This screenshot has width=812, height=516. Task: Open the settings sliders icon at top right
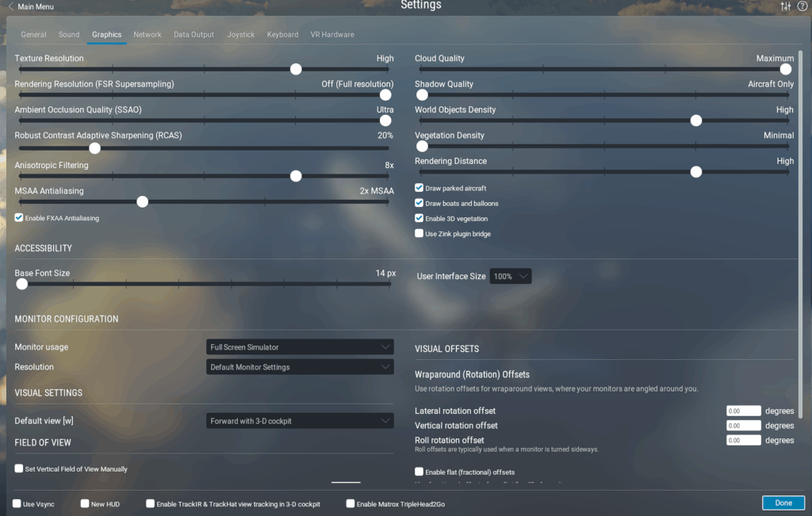tap(786, 6)
